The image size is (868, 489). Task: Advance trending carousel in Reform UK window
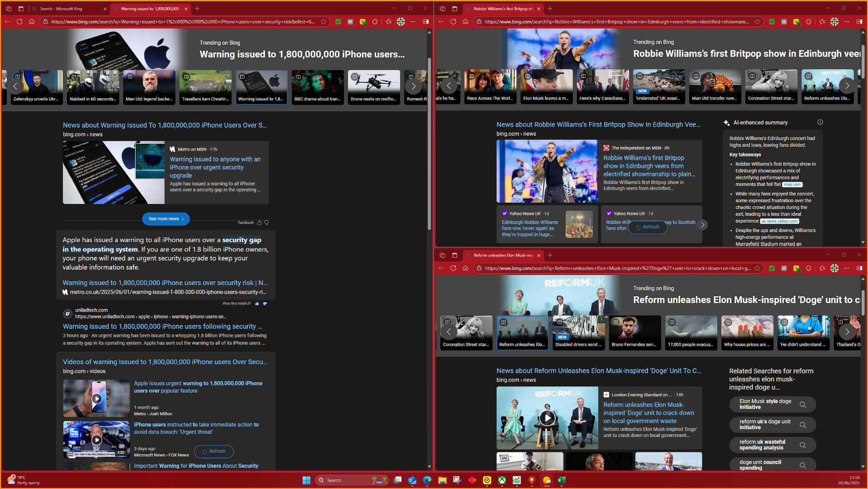(847, 332)
